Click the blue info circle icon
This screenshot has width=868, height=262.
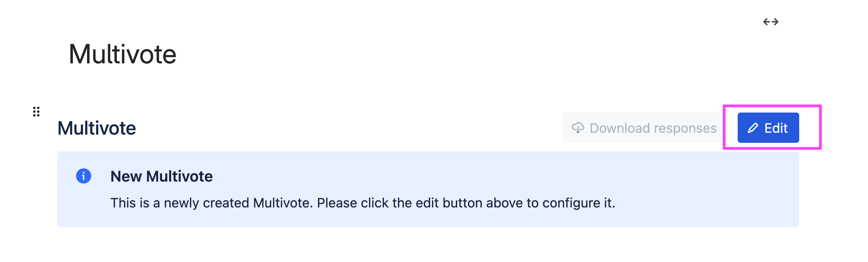pos(84,176)
